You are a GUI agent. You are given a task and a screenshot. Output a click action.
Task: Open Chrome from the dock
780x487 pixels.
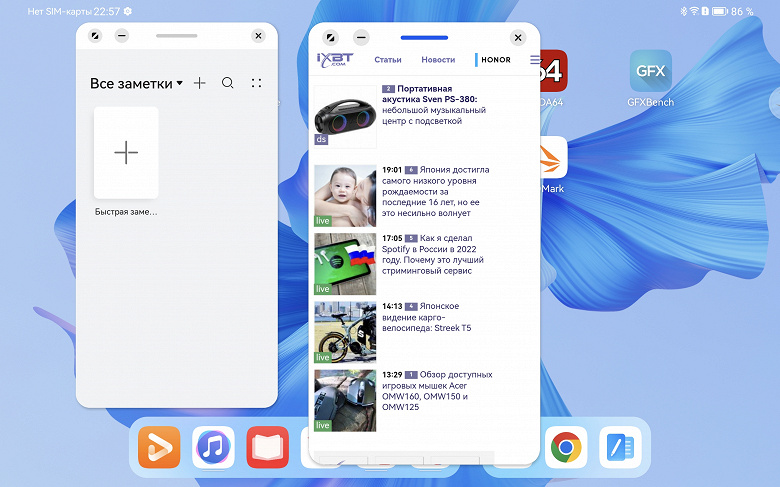coord(566,447)
